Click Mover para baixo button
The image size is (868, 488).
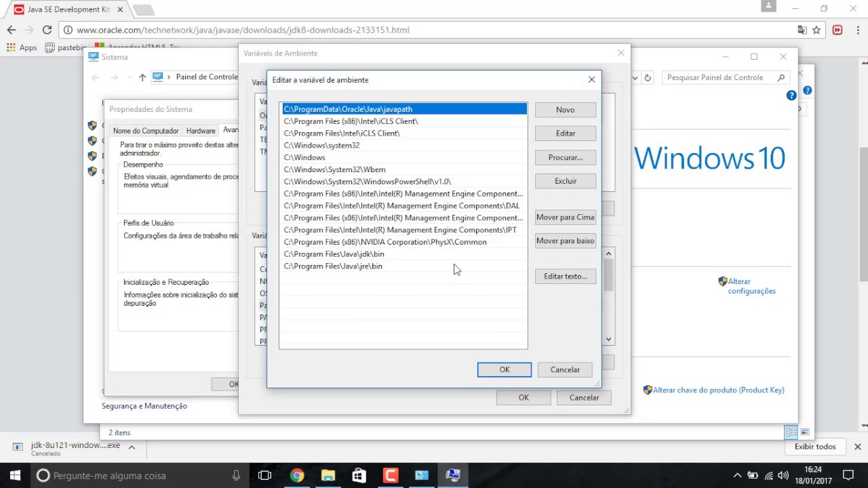(x=565, y=241)
